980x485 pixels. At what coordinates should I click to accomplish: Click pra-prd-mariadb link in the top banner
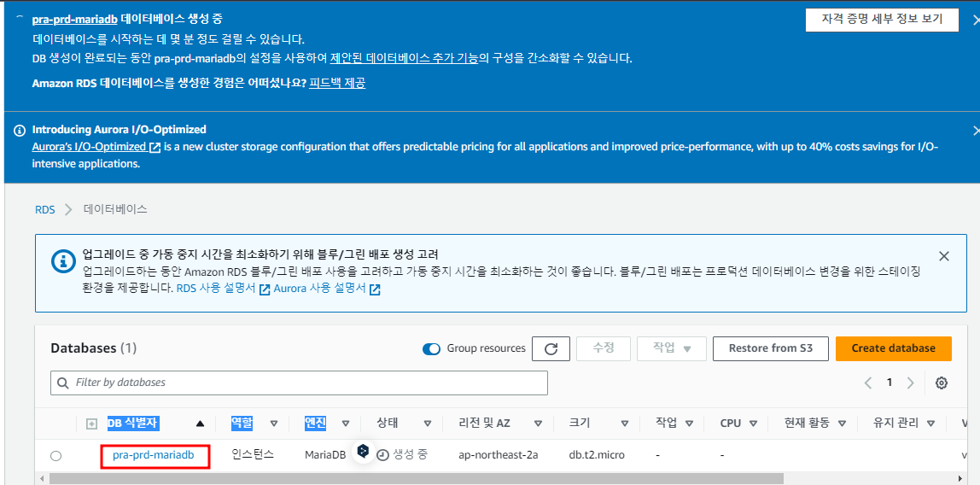coord(75,20)
